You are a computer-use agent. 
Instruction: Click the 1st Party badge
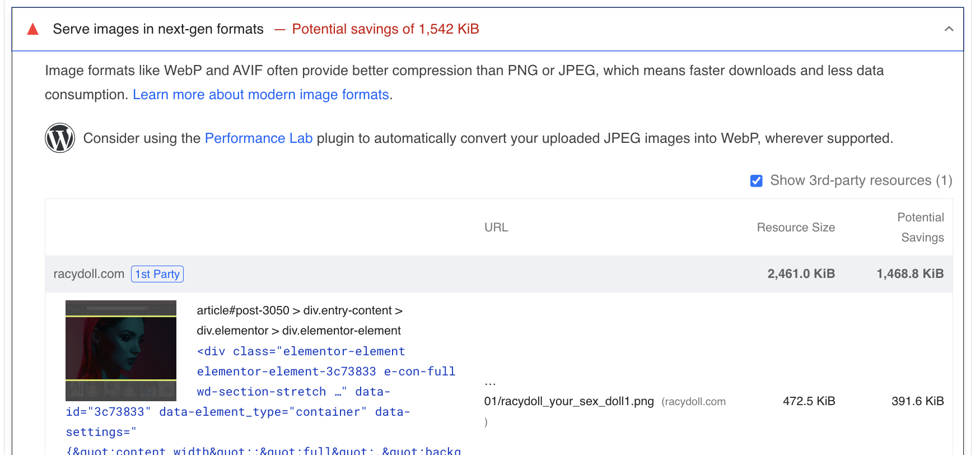click(x=157, y=274)
